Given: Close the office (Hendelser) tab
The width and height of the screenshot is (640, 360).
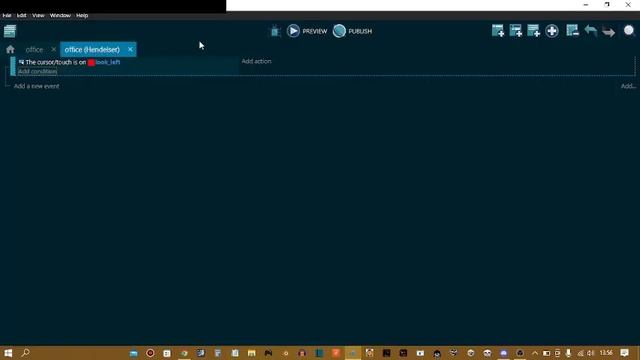Looking at the screenshot, I should click(130, 49).
